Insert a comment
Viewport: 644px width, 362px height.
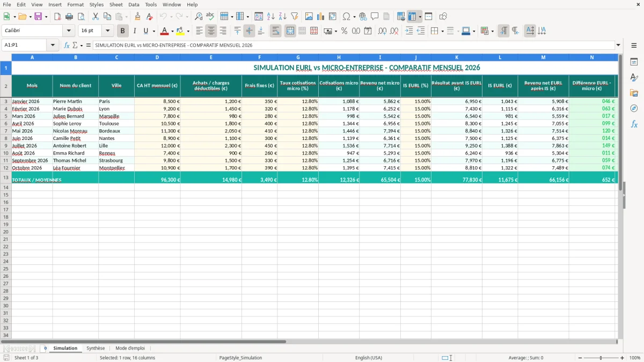pyautogui.click(x=375, y=17)
